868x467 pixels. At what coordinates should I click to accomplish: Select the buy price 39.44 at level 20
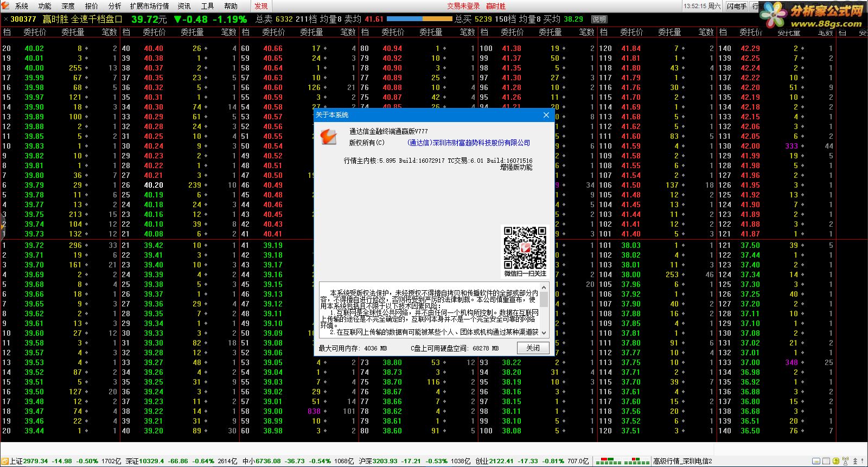34,431
